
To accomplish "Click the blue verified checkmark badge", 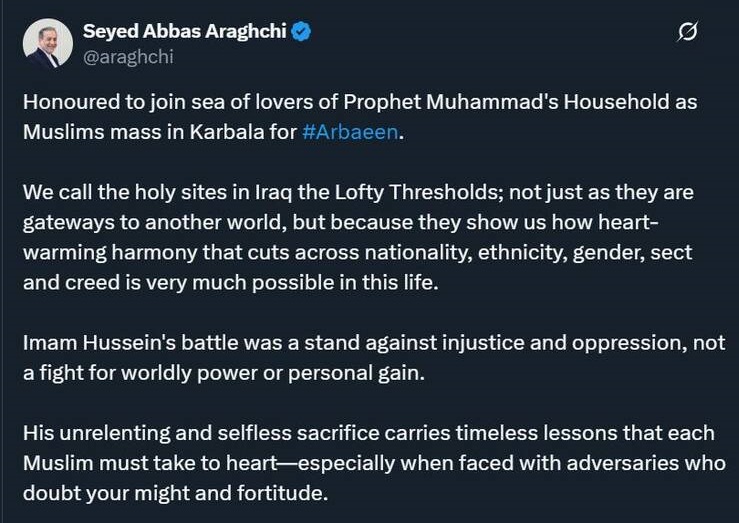I will pos(301,31).
